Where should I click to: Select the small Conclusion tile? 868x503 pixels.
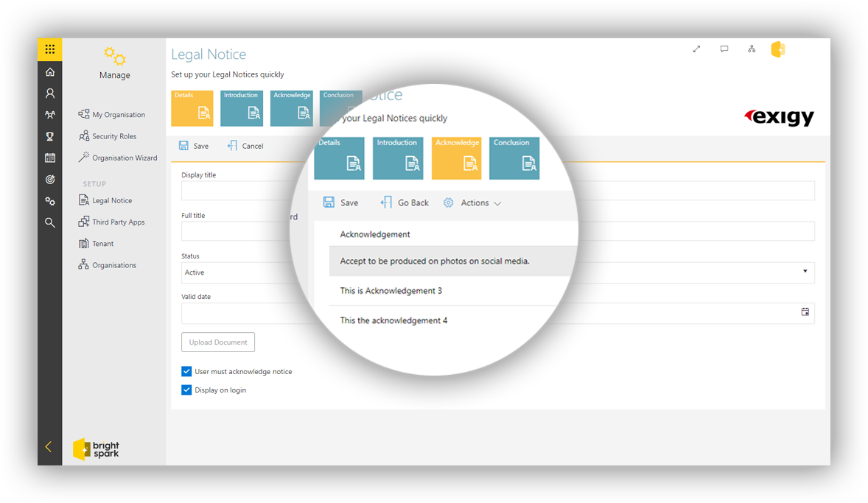338,105
